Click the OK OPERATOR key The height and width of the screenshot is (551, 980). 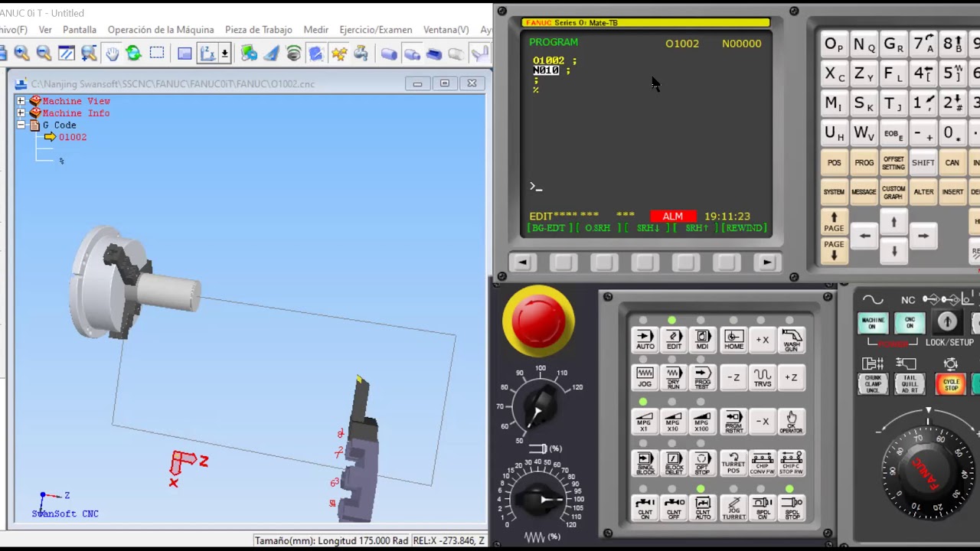[792, 421]
